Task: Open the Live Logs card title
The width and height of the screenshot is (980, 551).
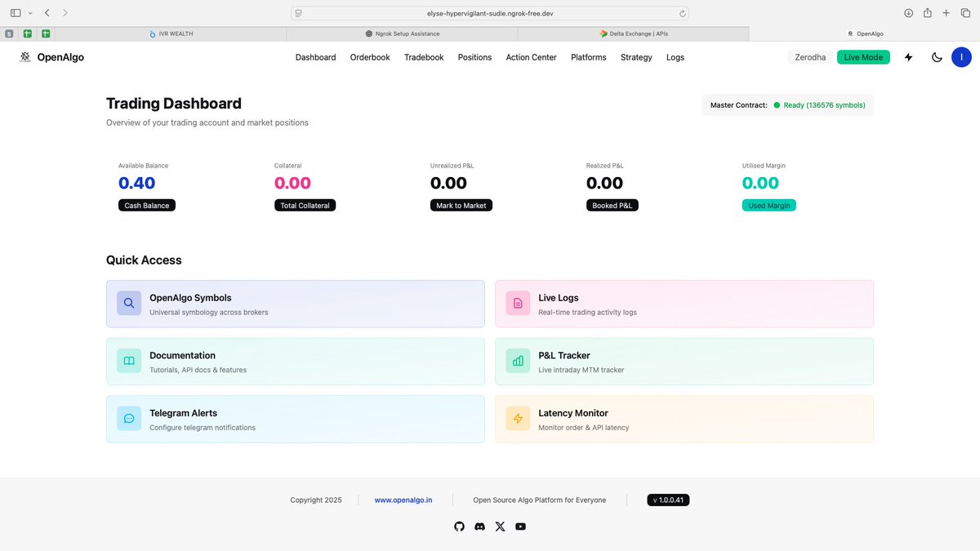Action: click(559, 298)
